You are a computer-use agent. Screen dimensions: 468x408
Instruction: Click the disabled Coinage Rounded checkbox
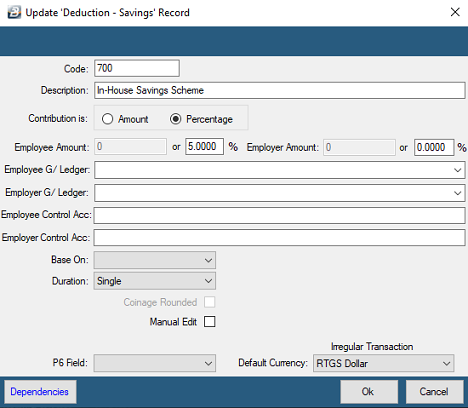(x=209, y=302)
